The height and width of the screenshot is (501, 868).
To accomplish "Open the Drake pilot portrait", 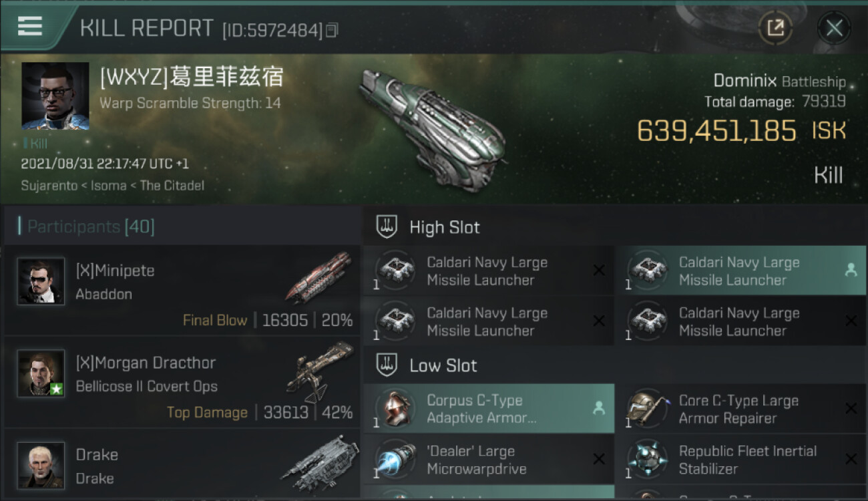I will 41,465.
